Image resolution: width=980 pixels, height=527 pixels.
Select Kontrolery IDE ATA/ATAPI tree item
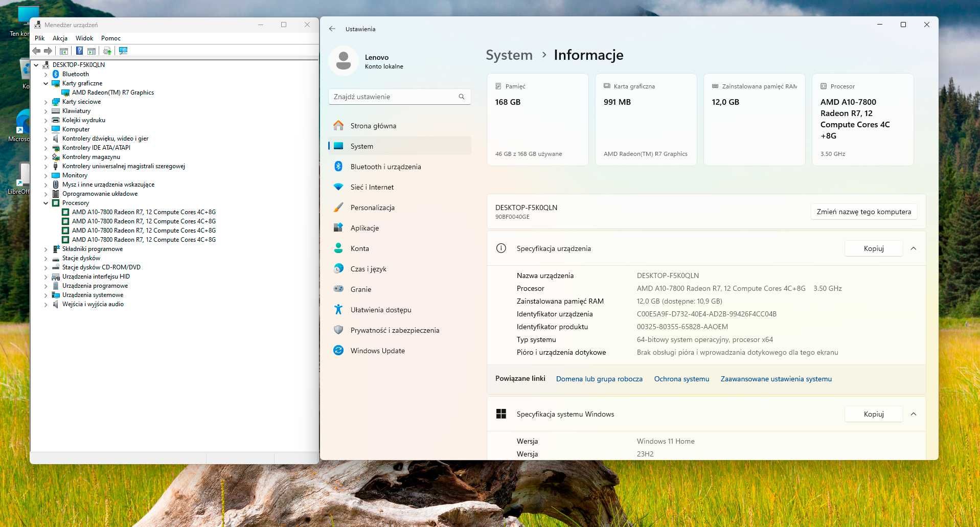(96, 148)
